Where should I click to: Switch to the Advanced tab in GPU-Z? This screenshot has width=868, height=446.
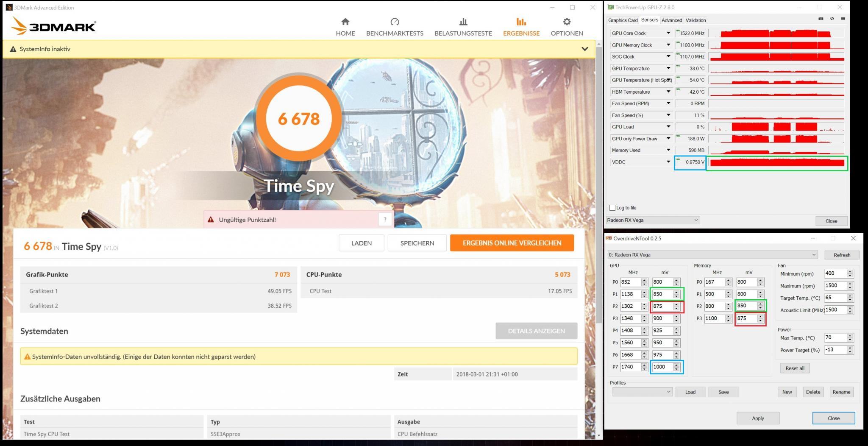tap(672, 20)
